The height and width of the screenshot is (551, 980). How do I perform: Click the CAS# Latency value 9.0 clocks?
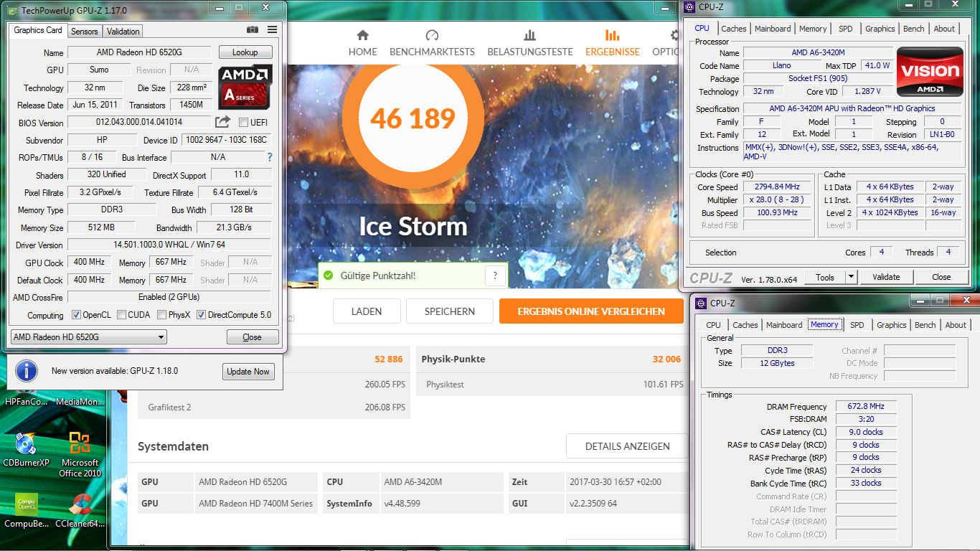866,432
